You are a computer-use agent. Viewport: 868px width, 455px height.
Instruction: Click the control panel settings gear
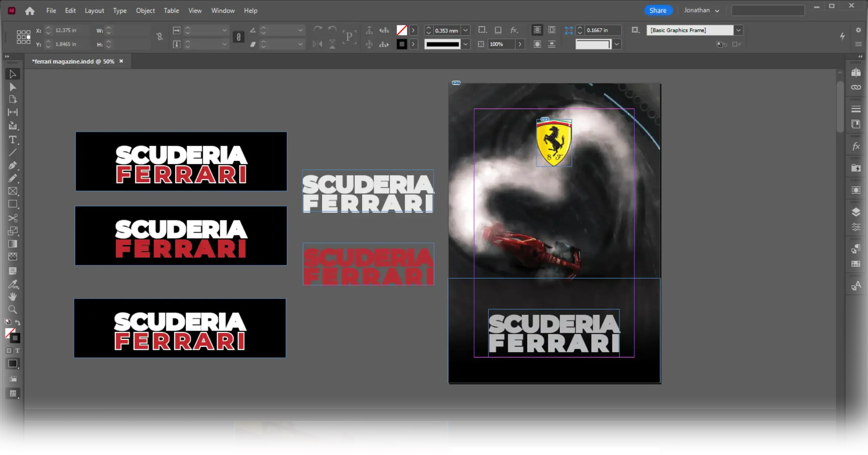[858, 30]
